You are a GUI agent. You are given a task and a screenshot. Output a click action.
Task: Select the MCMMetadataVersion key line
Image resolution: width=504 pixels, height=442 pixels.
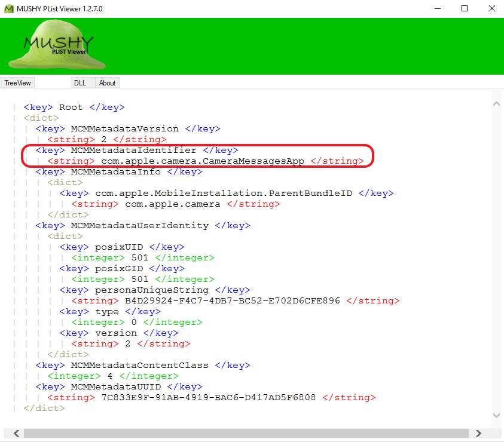point(128,129)
